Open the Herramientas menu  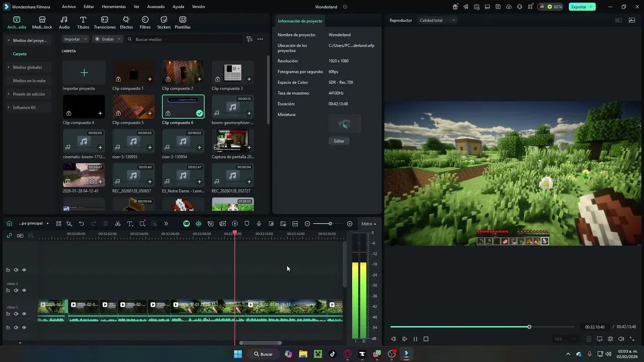114,7
